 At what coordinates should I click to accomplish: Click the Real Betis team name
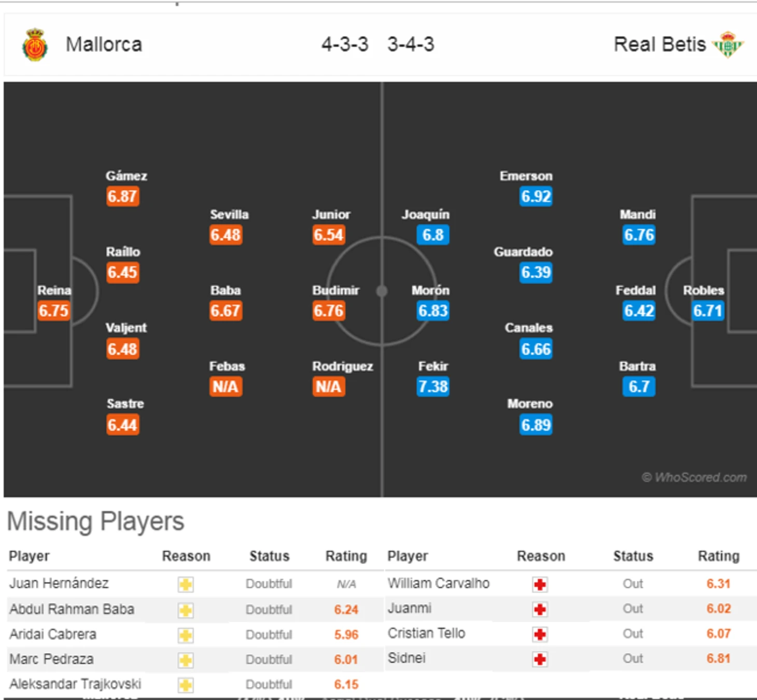tap(660, 45)
